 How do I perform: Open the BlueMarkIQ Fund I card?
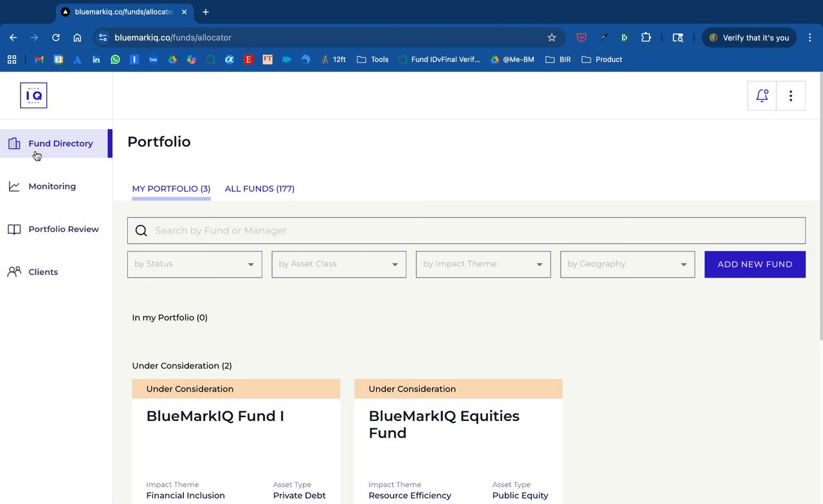click(x=236, y=442)
